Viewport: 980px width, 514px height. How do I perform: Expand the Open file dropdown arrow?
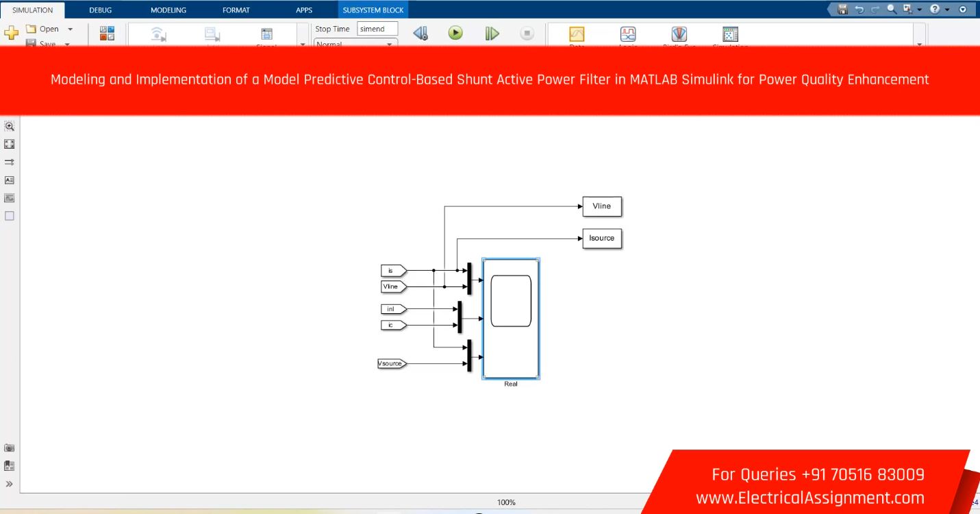coord(71,29)
